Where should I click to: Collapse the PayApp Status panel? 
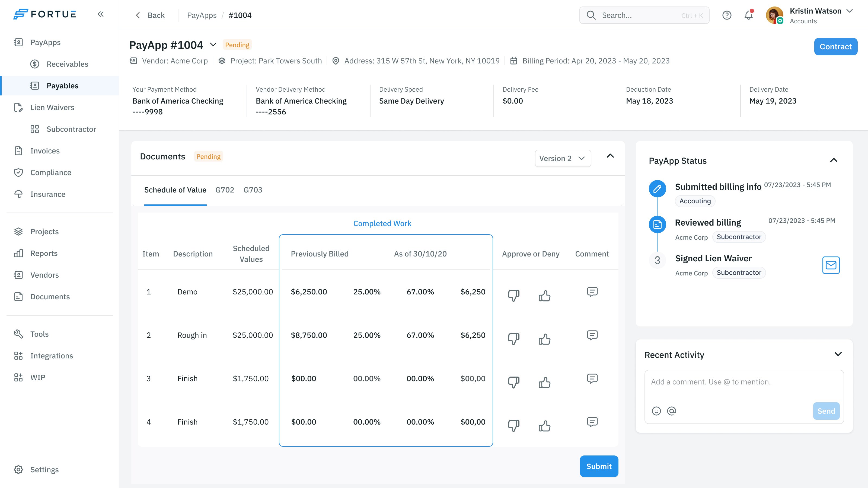pos(834,160)
